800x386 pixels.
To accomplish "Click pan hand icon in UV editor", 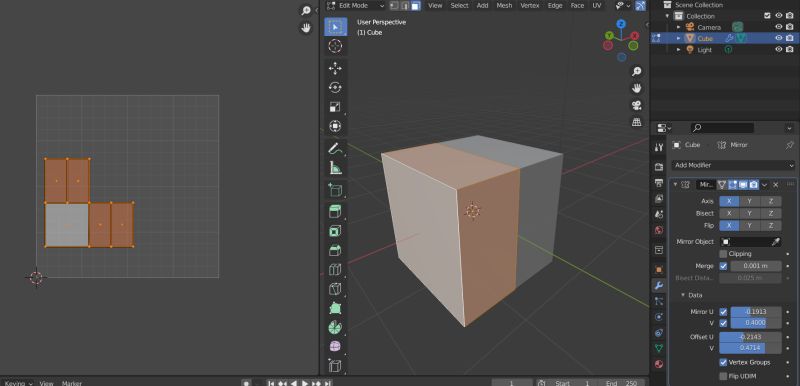I will pos(306,28).
